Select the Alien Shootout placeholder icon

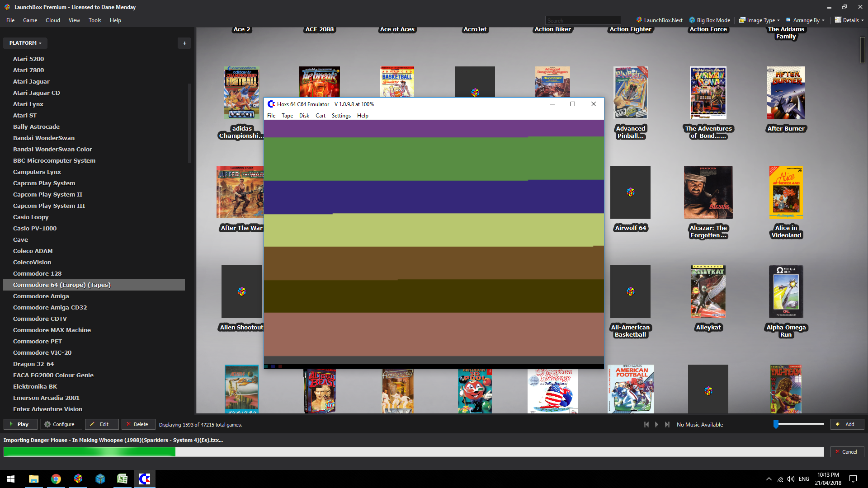[x=241, y=291]
